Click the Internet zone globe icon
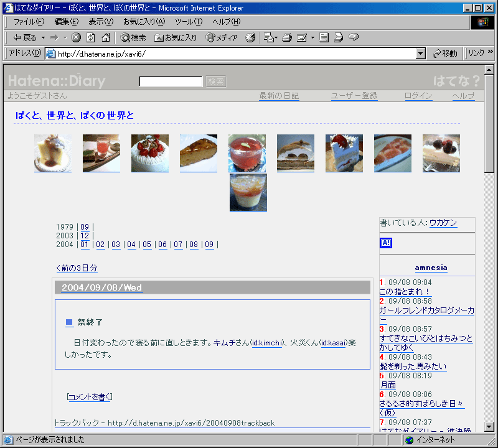This screenshot has width=498, height=448. [x=410, y=440]
